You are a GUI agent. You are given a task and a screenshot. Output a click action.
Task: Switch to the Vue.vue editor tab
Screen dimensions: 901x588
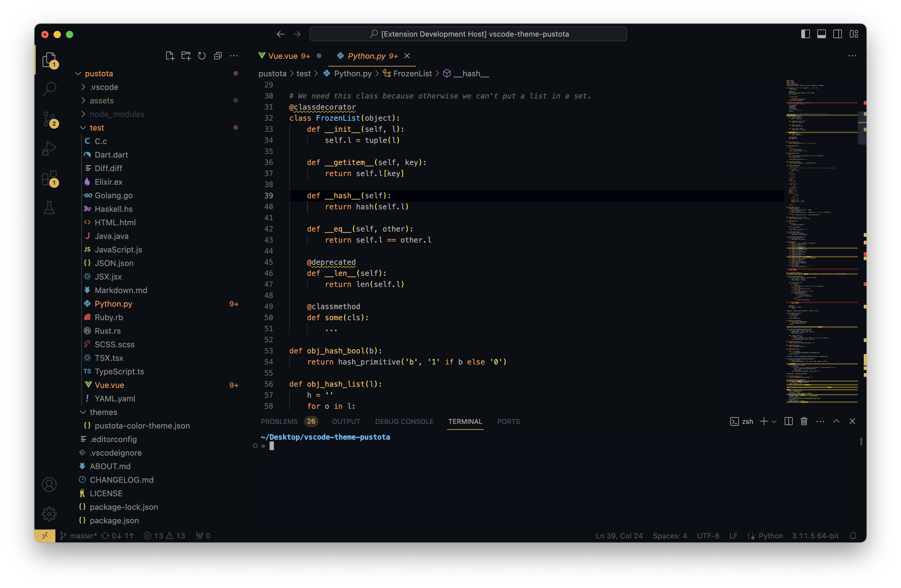coord(283,56)
